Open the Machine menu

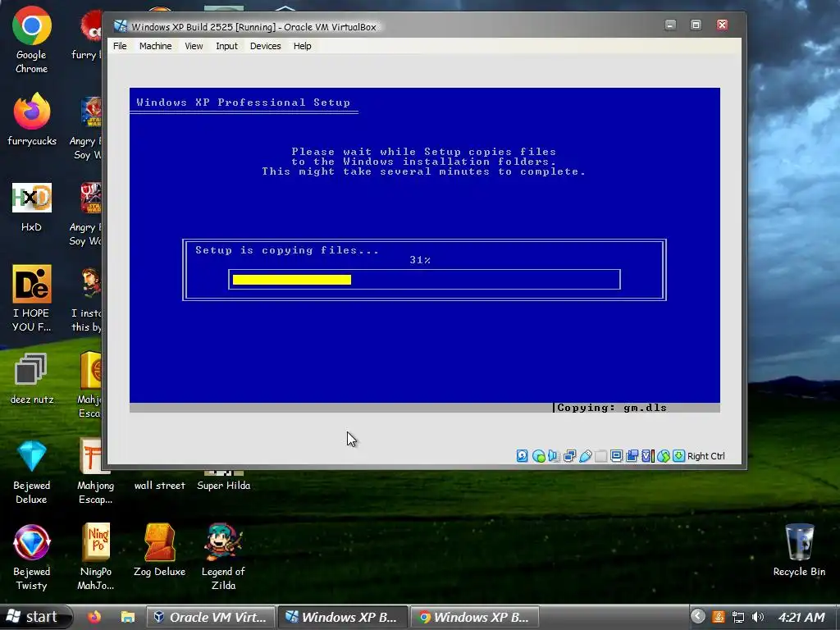coord(155,46)
